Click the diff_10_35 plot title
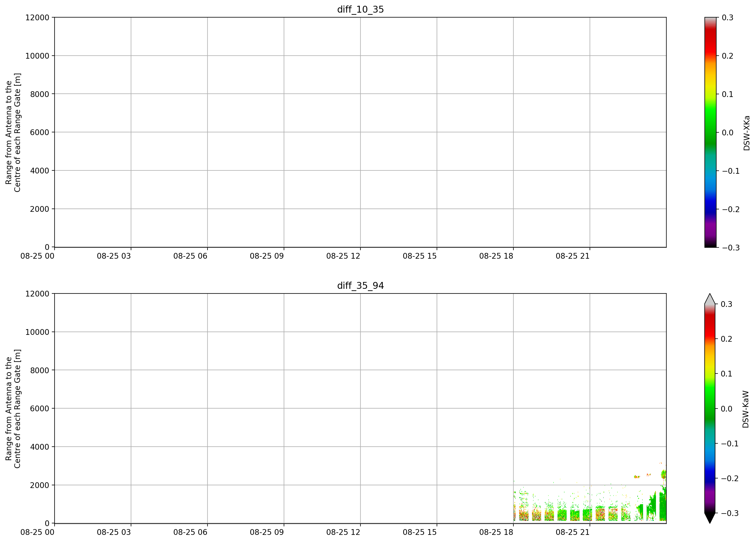The width and height of the screenshot is (756, 542). coord(360,10)
